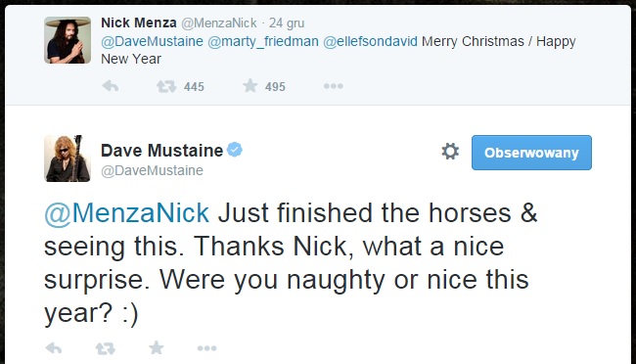The width and height of the screenshot is (636, 364).
Task: Favorite Nick Menza's tweet with star
Action: point(250,86)
